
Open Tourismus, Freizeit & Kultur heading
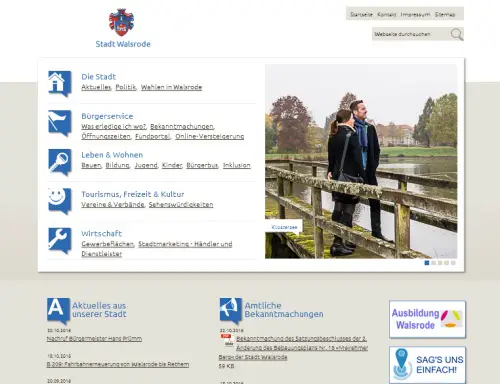(133, 194)
